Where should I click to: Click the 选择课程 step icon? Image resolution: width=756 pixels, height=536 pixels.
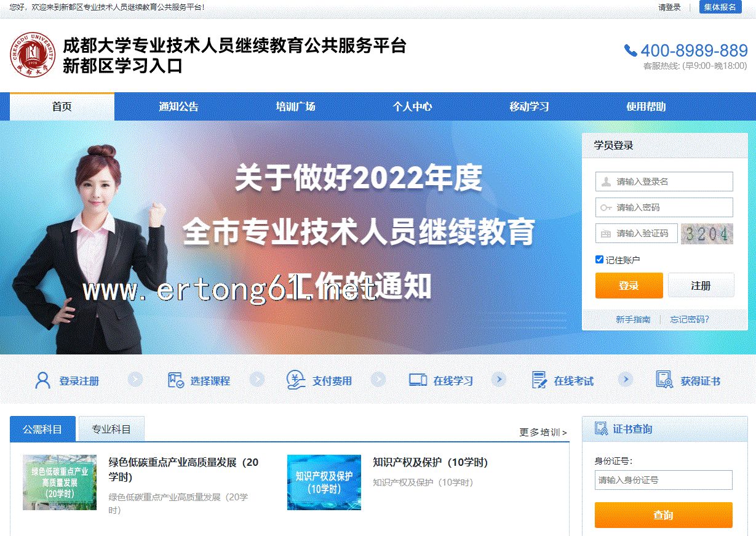176,380
